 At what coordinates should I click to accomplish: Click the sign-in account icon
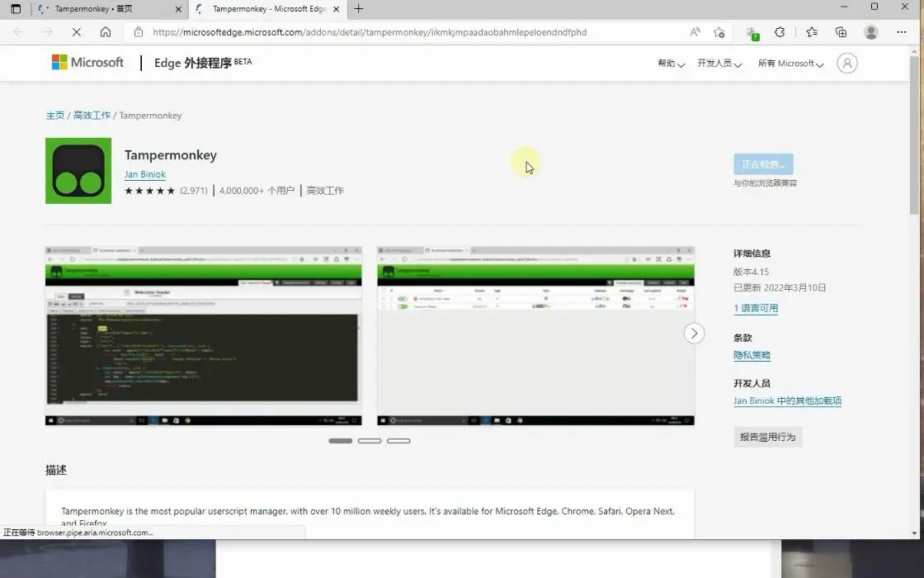[x=846, y=63]
